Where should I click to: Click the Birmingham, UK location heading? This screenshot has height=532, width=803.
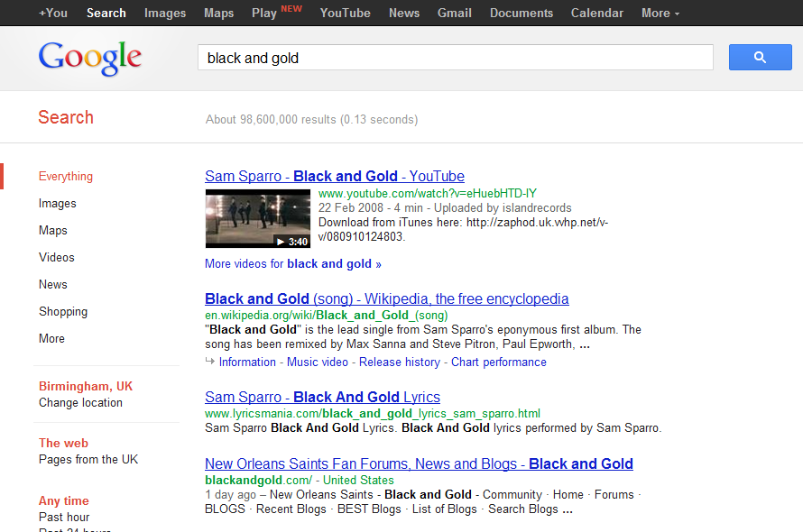point(86,386)
